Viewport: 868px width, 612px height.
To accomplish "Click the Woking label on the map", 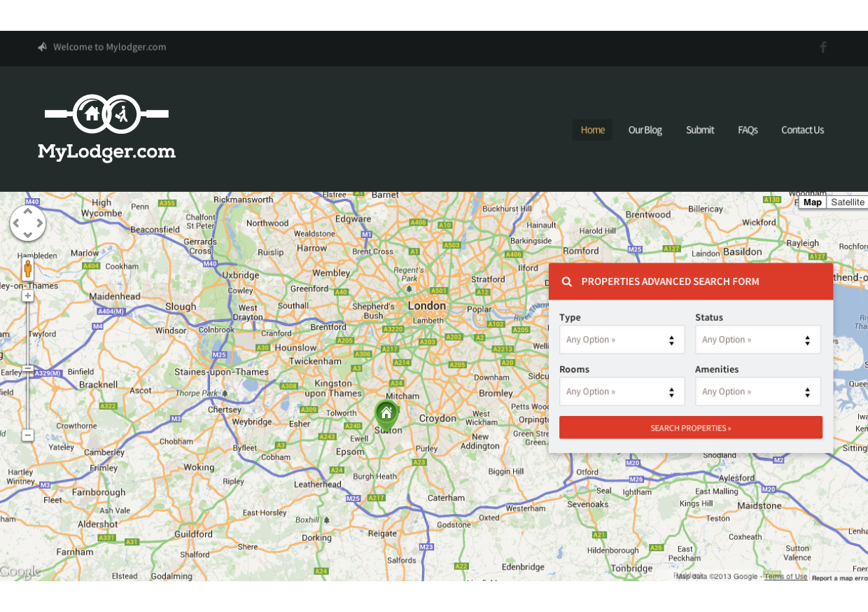I will pyautogui.click(x=199, y=467).
